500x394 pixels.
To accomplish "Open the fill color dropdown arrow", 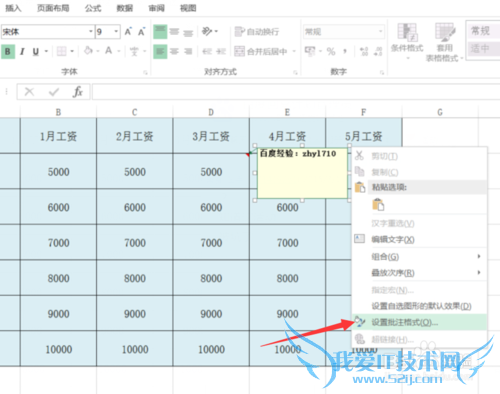I will click(x=98, y=51).
